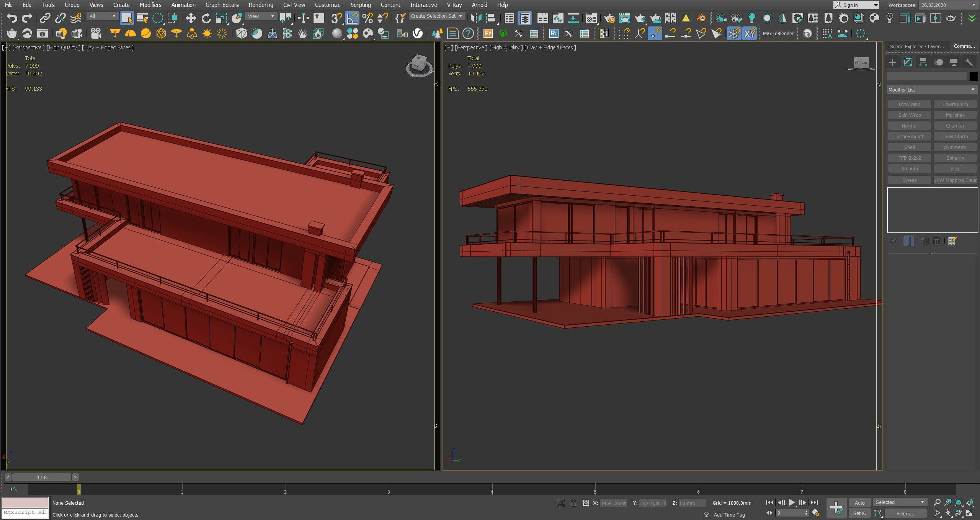Click the orange Blender logo icon
Image resolution: width=980 pixels, height=520 pixels.
click(701, 18)
